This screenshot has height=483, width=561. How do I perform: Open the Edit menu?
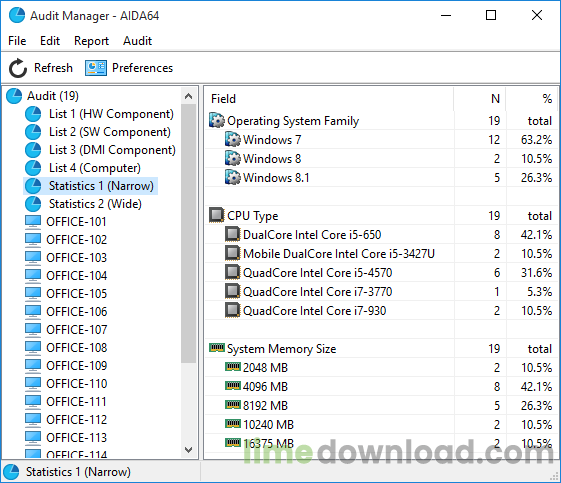pyautogui.click(x=50, y=41)
